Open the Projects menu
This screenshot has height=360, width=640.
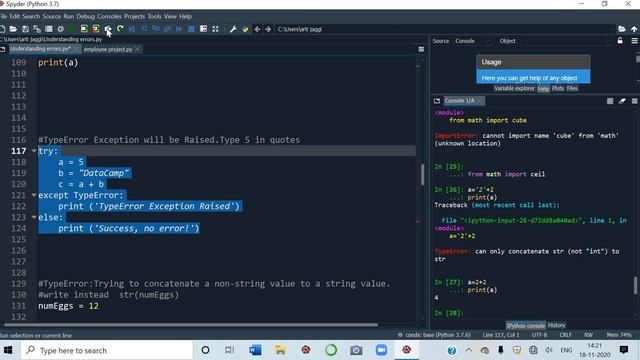tap(134, 16)
